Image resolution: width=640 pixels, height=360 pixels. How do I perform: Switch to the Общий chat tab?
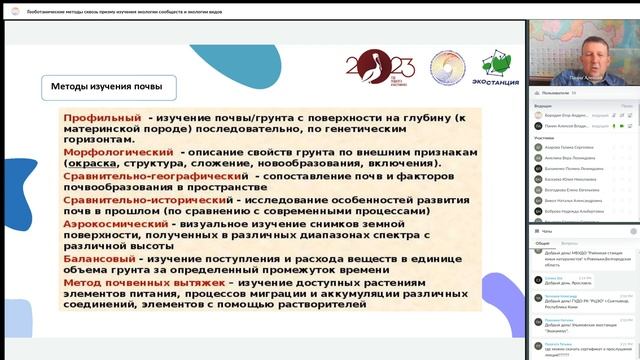[542, 243]
